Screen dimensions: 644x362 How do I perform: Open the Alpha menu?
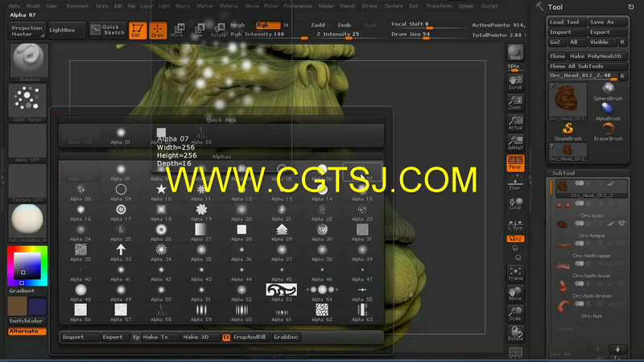point(14,6)
